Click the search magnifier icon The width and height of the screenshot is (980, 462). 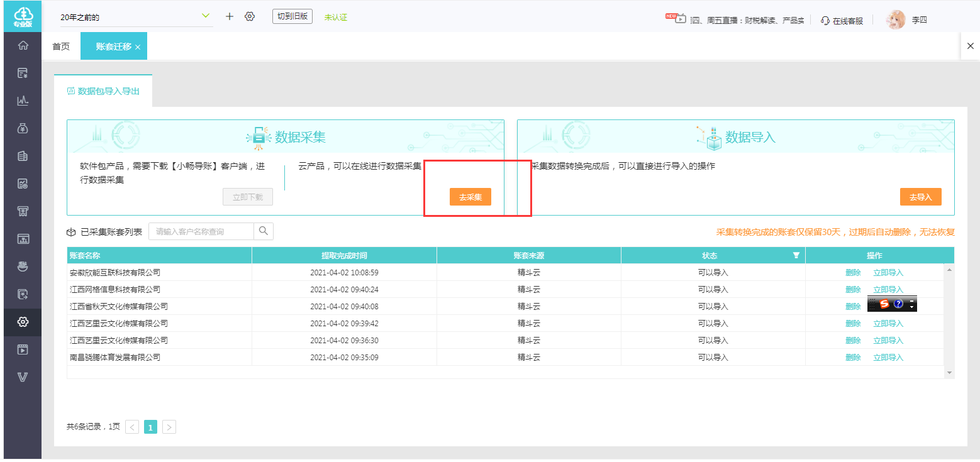tap(264, 231)
